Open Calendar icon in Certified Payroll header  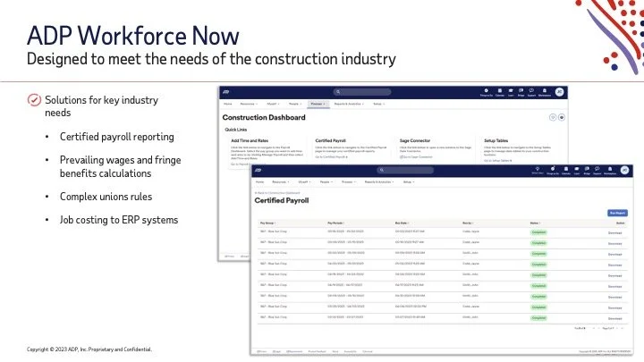click(566, 171)
